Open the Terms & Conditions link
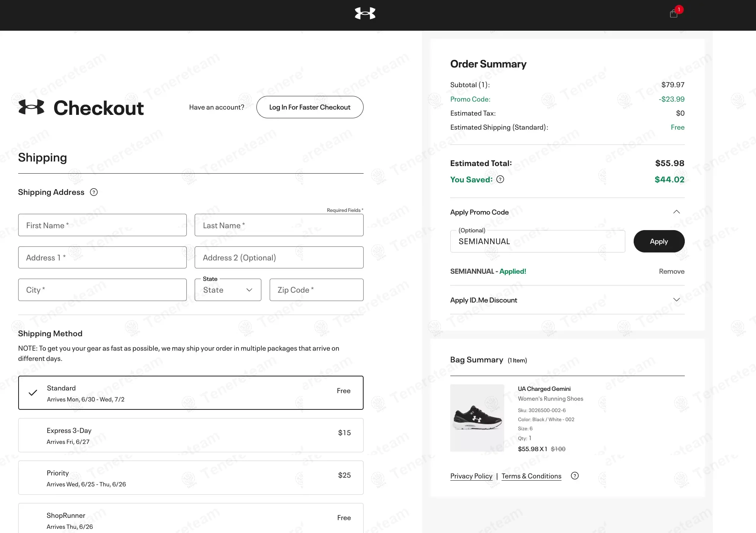Image resolution: width=756 pixels, height=533 pixels. coord(531,476)
